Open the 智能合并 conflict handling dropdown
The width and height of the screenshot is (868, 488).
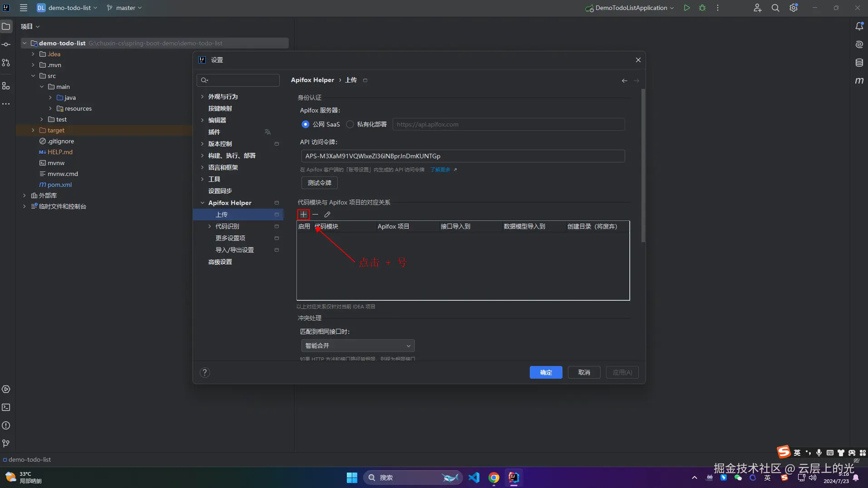click(x=358, y=346)
